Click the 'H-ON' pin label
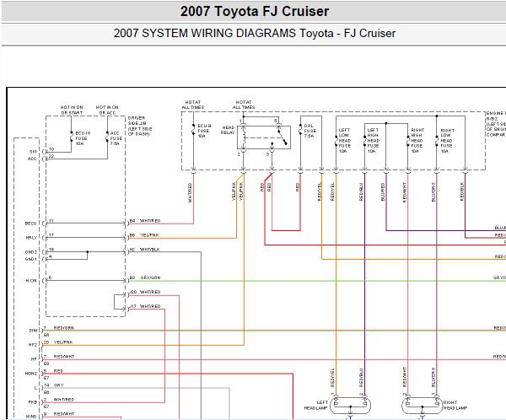The image size is (506, 420). [x=31, y=281]
